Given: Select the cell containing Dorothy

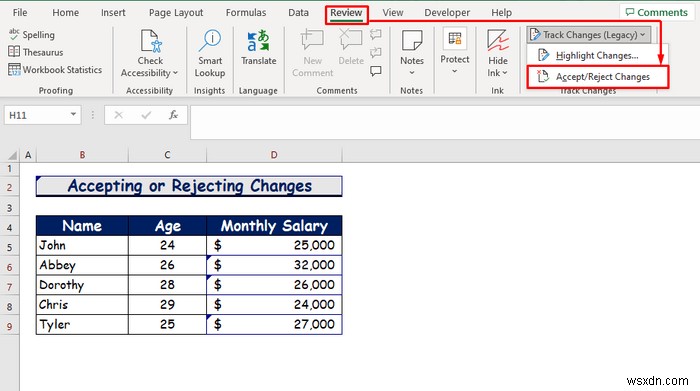Looking at the screenshot, I should [82, 285].
